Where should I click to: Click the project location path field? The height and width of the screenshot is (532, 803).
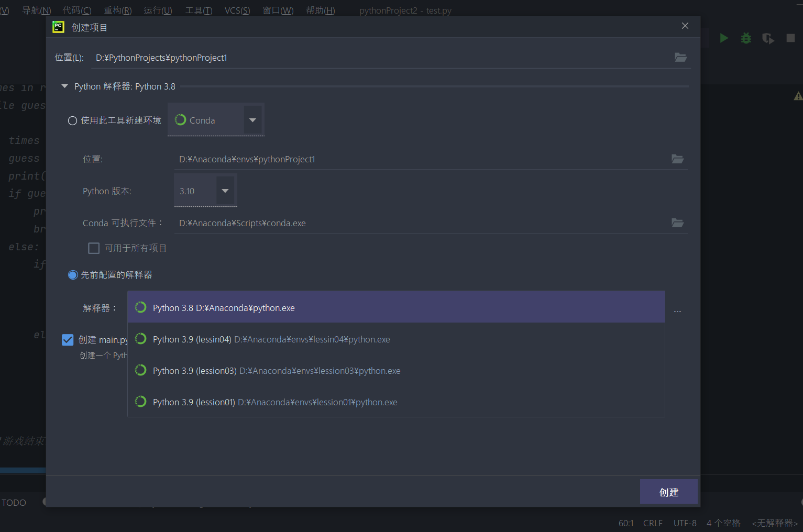point(377,58)
